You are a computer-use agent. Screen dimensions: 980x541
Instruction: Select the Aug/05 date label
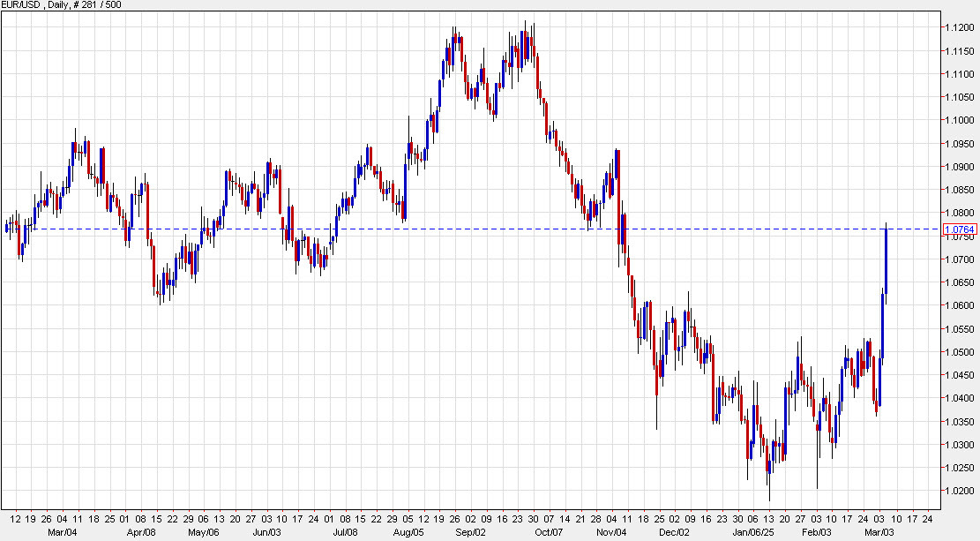408,532
